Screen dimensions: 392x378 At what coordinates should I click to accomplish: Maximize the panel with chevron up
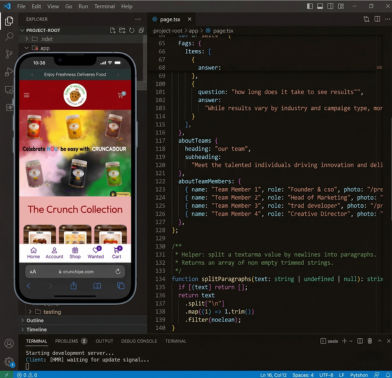pyautogui.click(x=380, y=341)
